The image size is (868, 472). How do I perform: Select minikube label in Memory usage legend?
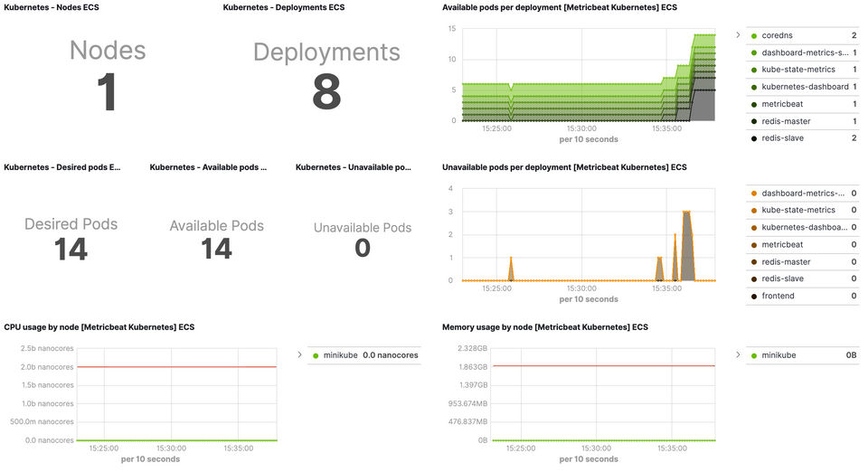778,355
